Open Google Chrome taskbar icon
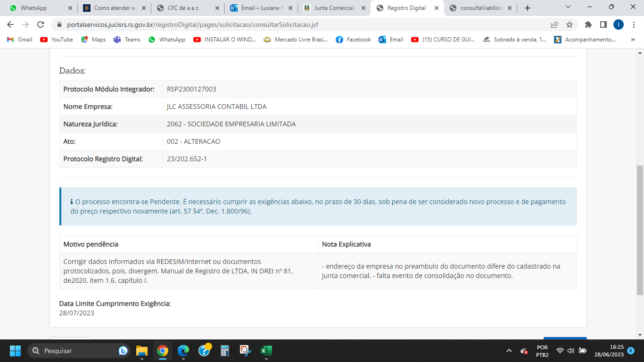The image size is (644, 362). click(163, 351)
